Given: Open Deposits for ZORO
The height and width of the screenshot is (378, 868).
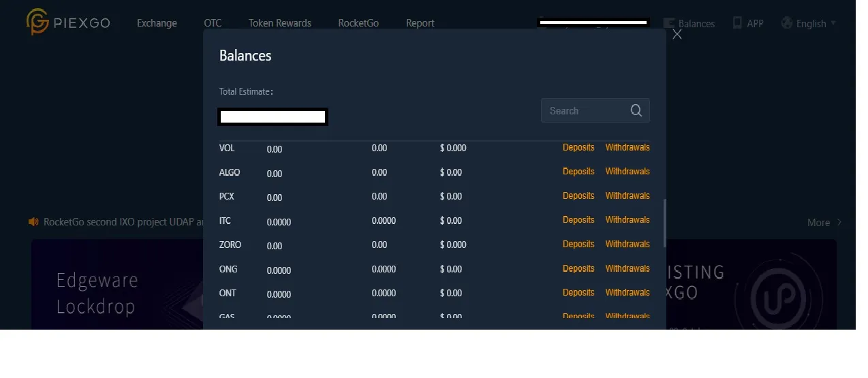Looking at the screenshot, I should tap(578, 244).
